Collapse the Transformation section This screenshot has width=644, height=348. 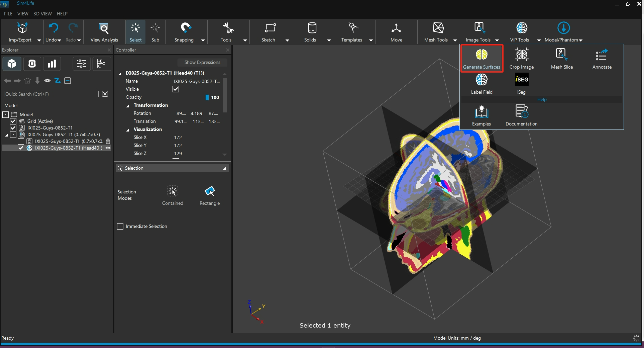click(x=128, y=106)
